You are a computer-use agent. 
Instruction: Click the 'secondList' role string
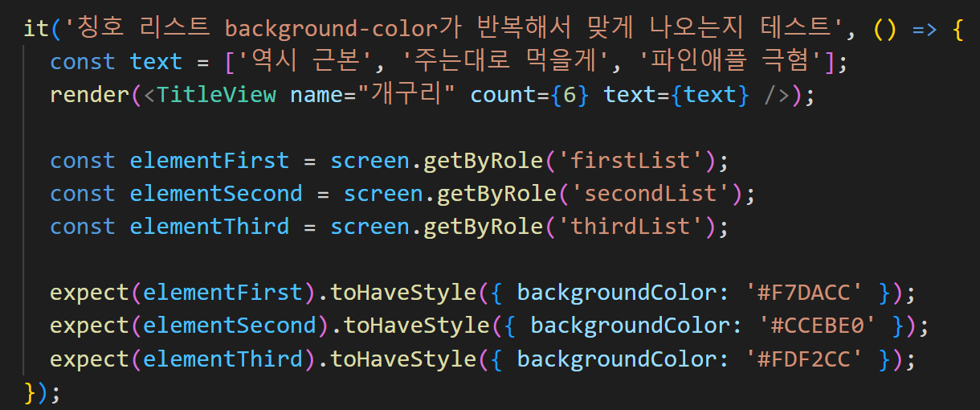pos(650,194)
